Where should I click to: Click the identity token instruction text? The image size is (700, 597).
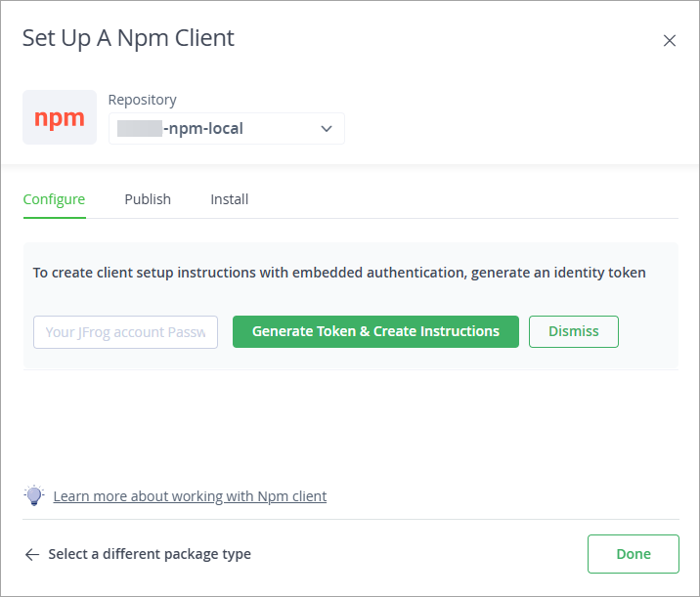point(339,273)
